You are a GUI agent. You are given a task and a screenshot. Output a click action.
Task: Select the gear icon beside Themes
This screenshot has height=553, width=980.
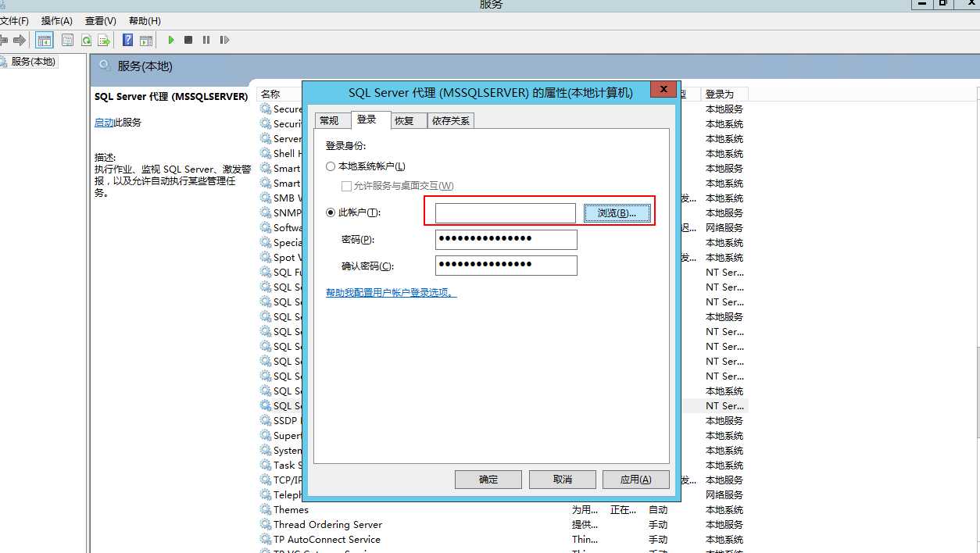266,510
